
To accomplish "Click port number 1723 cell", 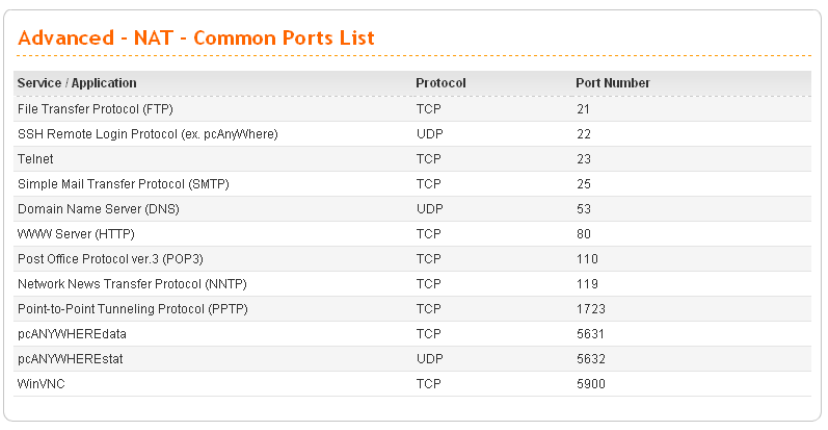I will (x=590, y=309).
